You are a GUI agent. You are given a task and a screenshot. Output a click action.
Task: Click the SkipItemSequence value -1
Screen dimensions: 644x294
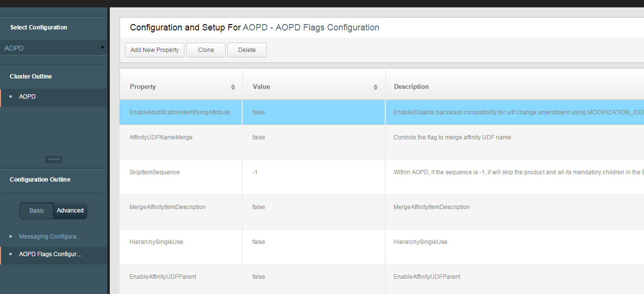point(255,172)
